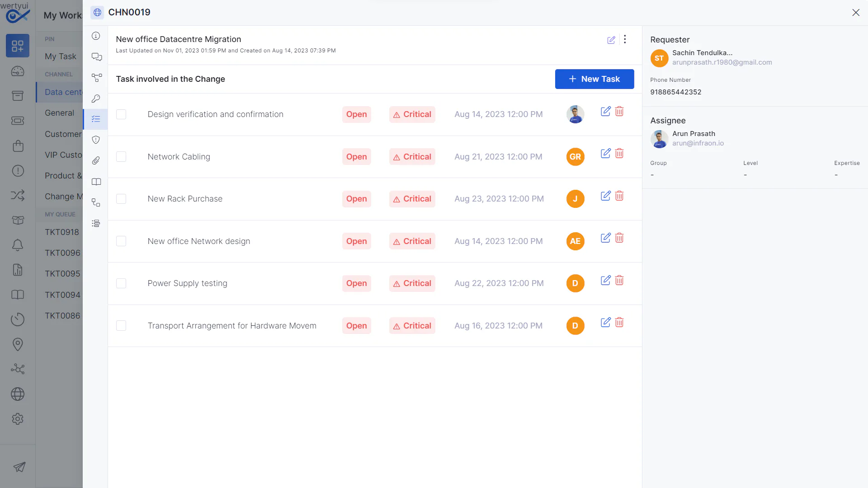Click the J avatar on New Rack Purchase
This screenshot has width=868, height=488.
coord(576,199)
